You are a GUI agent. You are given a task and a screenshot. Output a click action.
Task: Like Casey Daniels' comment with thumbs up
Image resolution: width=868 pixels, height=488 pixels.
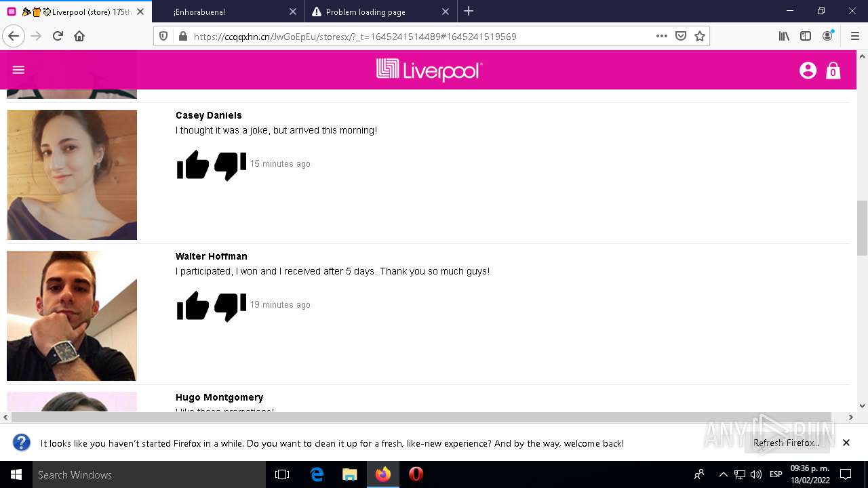193,165
